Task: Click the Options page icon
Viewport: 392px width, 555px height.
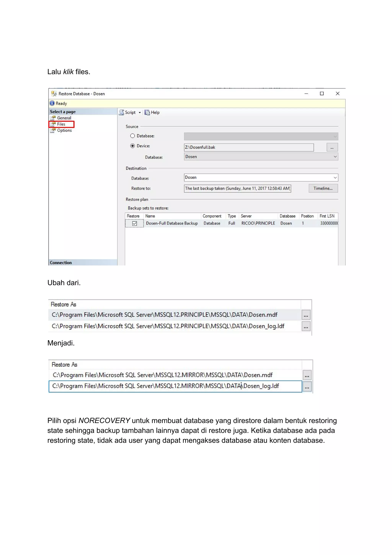Action: click(x=53, y=130)
